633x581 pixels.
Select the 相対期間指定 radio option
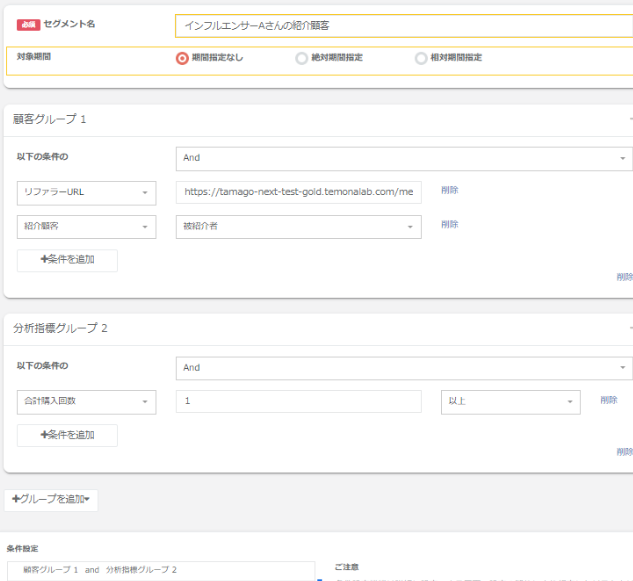421,58
